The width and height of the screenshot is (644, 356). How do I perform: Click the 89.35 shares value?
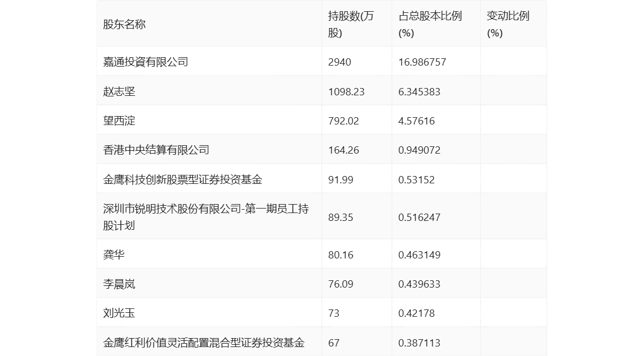click(341, 217)
